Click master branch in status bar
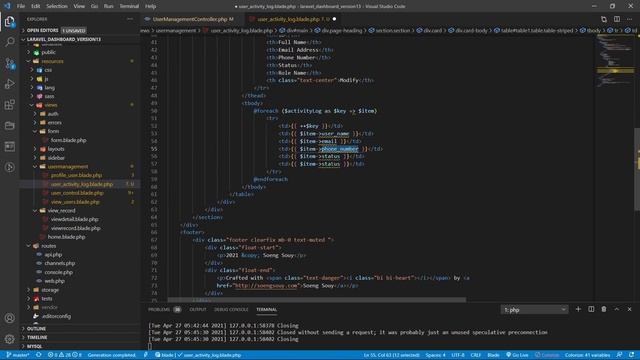The width and height of the screenshot is (640, 360). [18, 355]
